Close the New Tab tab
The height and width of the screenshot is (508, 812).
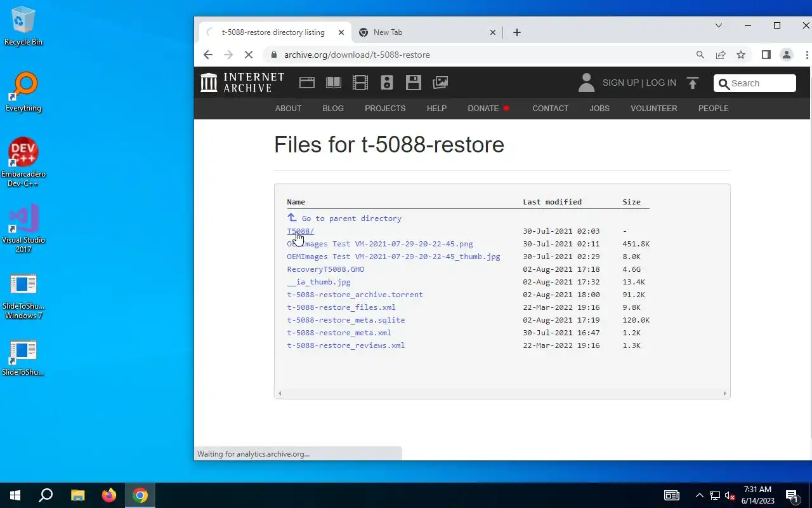[493, 32]
